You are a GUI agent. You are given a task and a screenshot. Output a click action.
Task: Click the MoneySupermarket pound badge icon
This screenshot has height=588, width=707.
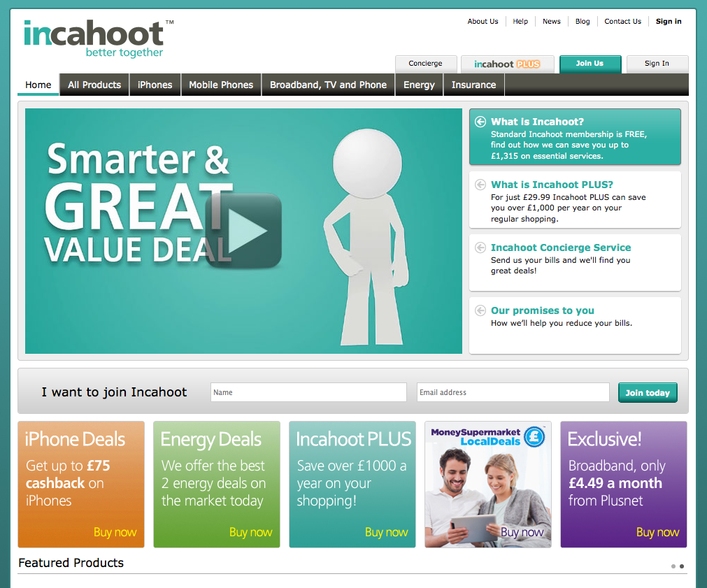534,436
